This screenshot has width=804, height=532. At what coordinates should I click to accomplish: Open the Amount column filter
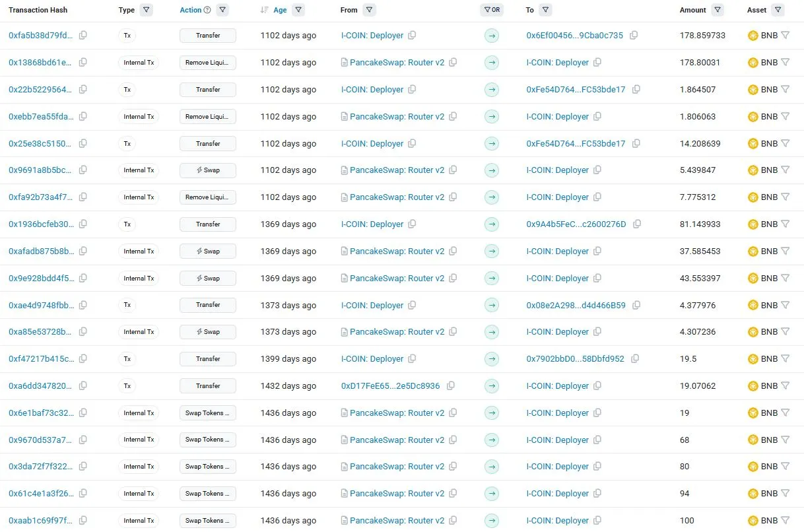(718, 11)
